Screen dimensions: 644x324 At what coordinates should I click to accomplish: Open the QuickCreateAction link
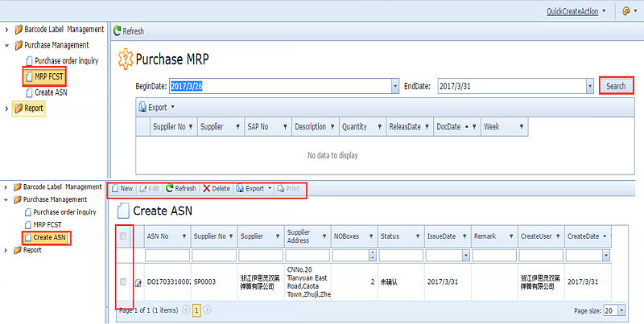(572, 11)
